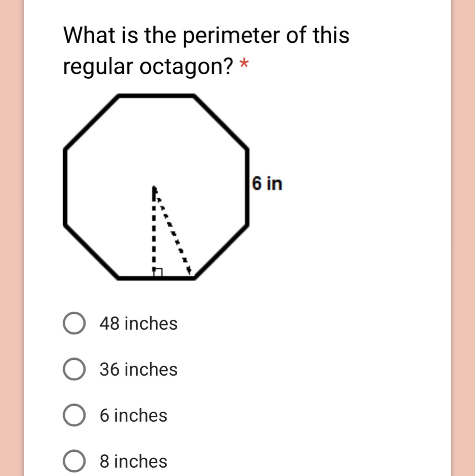Choose the 36 inches radio option

pos(74,369)
